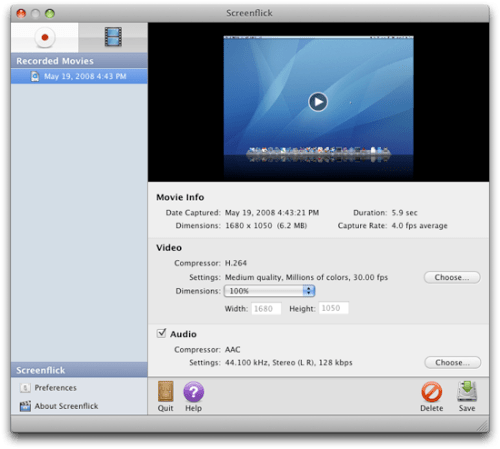The image size is (500, 449).
Task: Click the video Compressor value H.264
Action: pos(236,263)
